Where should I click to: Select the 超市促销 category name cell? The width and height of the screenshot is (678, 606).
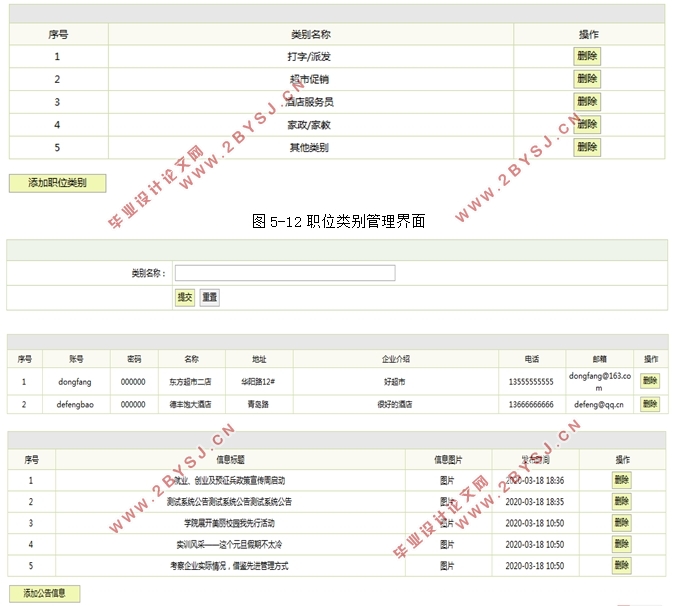point(309,80)
